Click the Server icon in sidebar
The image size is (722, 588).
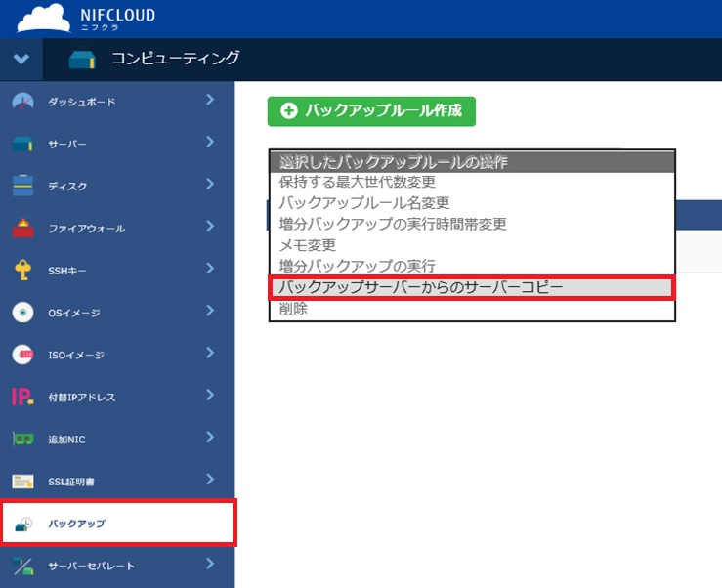(x=22, y=144)
